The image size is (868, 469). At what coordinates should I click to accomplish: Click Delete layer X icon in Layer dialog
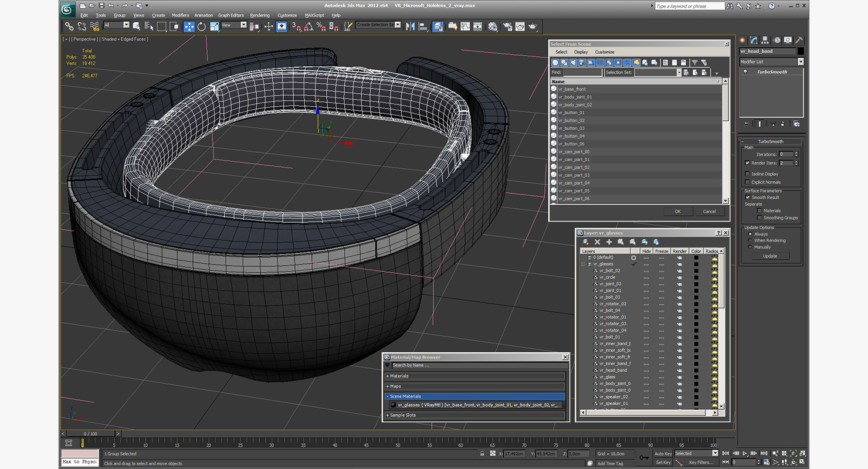coord(598,242)
